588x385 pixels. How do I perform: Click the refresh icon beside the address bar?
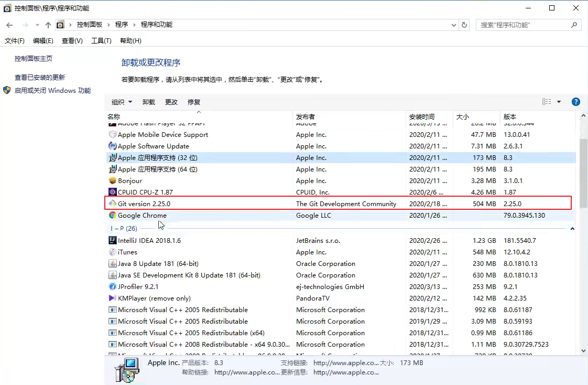(x=464, y=24)
